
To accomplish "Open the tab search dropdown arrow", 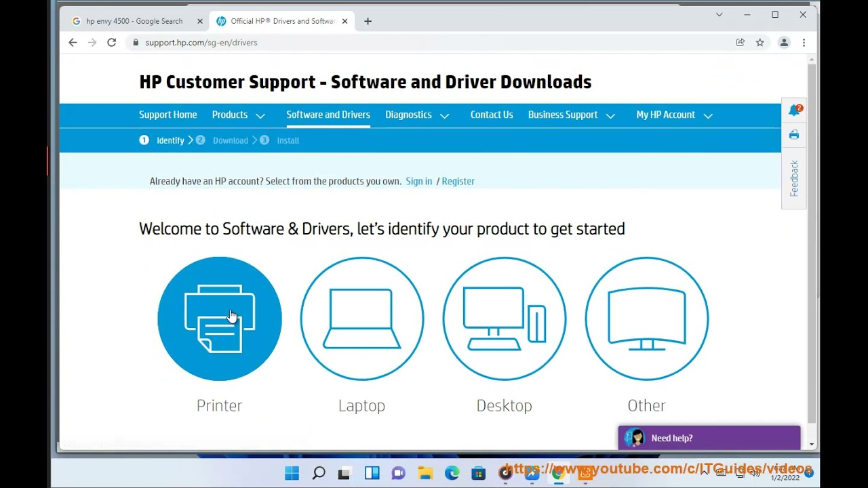I will (719, 14).
